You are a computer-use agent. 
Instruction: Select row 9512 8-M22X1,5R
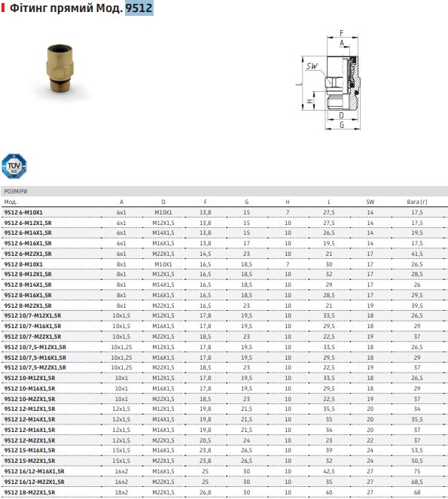(x=224, y=306)
